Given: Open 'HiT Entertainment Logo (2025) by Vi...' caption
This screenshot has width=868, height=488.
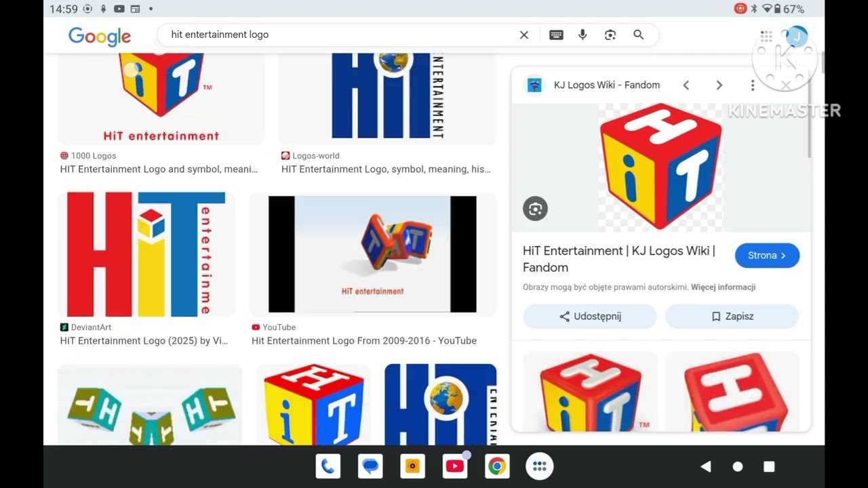Looking at the screenshot, I should pyautogui.click(x=144, y=341).
